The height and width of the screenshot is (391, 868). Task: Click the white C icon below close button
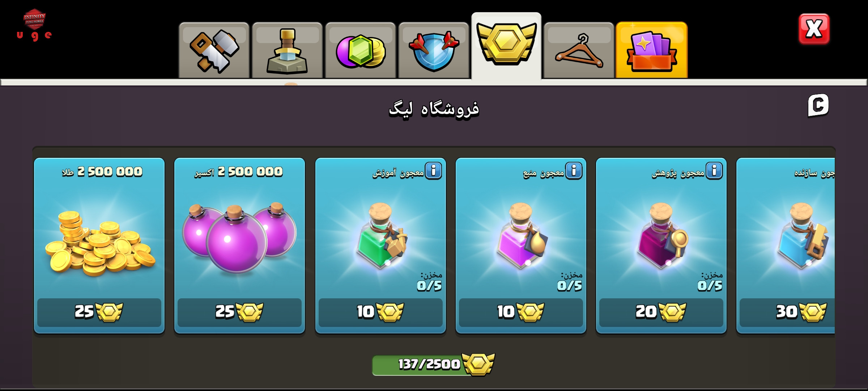[x=818, y=105]
